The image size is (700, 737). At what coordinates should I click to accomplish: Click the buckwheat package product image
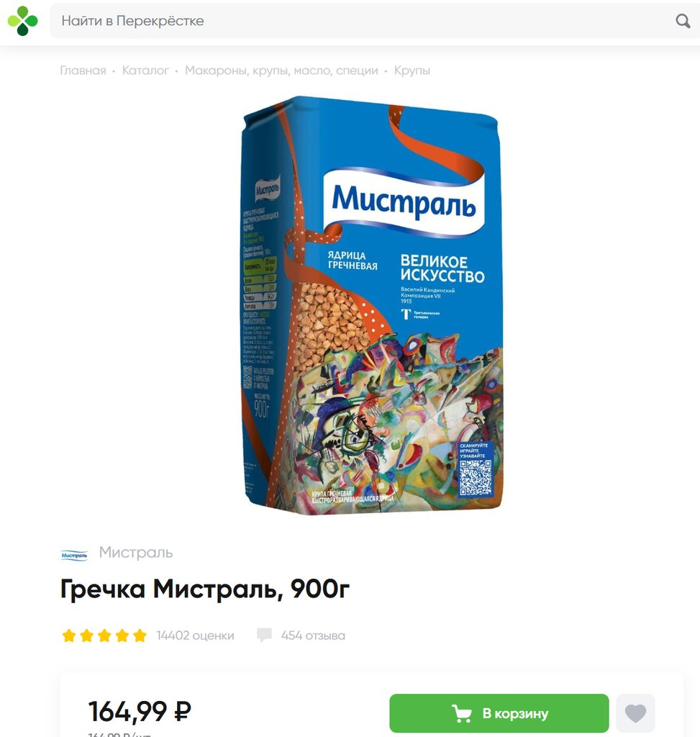(x=371, y=305)
